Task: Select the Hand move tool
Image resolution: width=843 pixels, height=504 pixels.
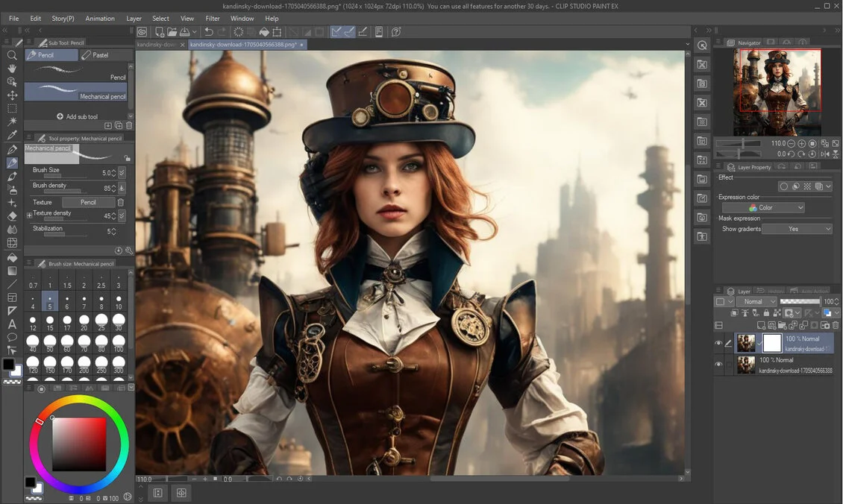Action: [12, 69]
